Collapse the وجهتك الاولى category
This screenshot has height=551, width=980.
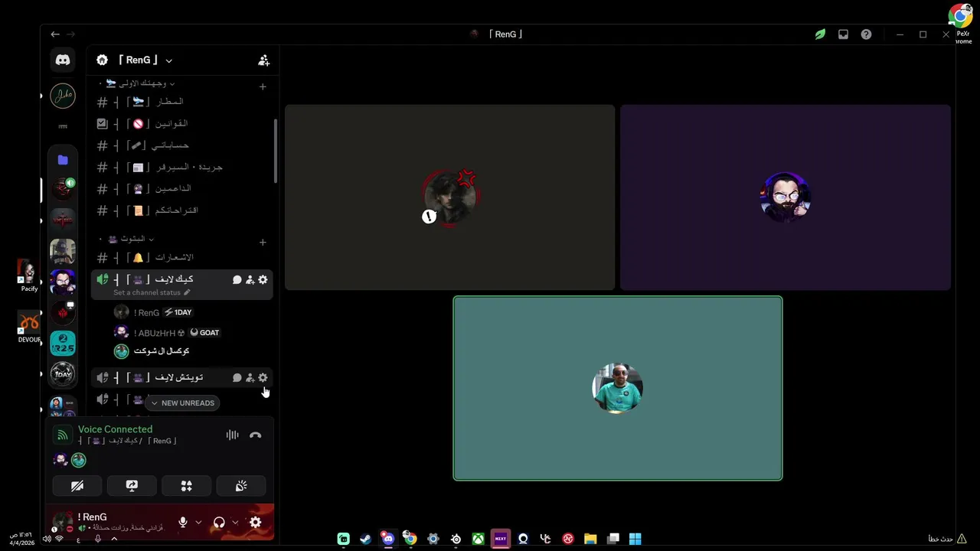(140, 83)
